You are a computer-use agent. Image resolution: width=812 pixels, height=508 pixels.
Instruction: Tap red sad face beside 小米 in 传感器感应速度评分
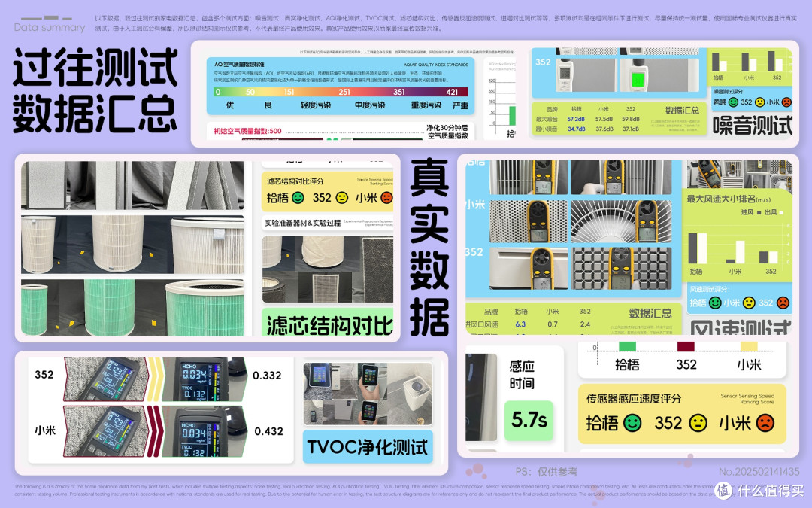click(765, 423)
